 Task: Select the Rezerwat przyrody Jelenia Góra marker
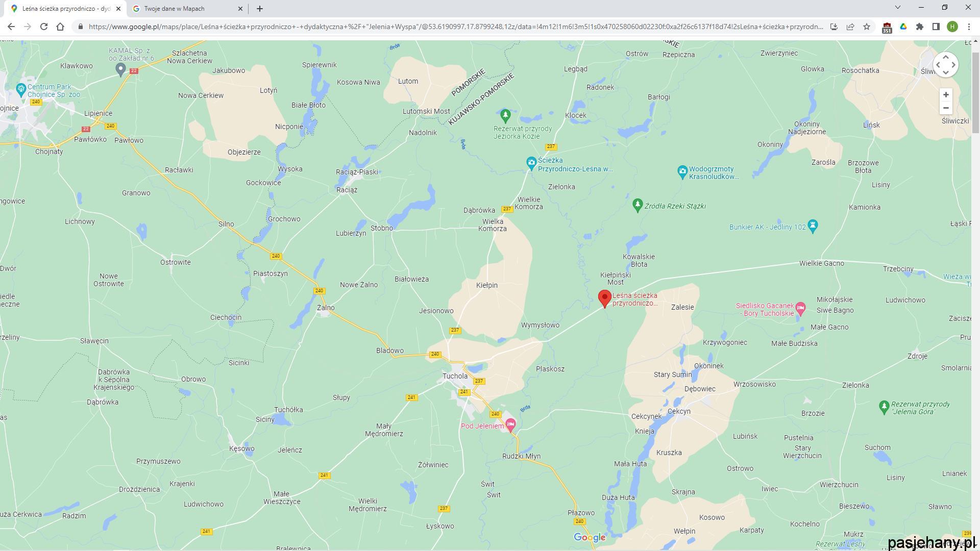click(x=884, y=407)
